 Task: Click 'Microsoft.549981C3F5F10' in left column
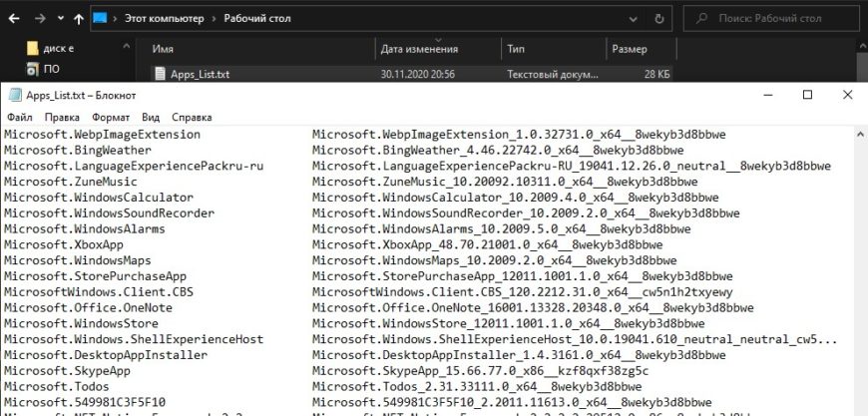pyautogui.click(x=84, y=402)
